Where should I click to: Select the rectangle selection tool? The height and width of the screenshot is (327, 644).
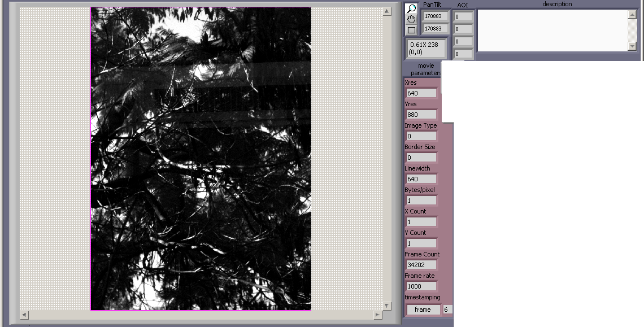pos(411,30)
